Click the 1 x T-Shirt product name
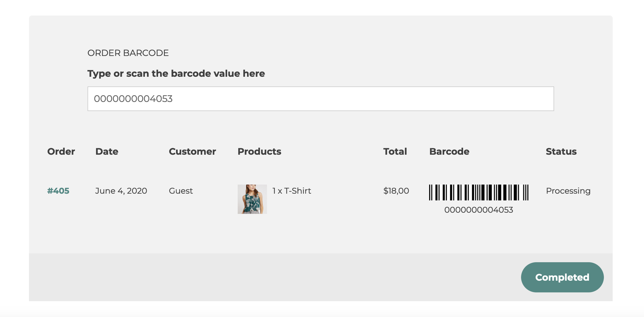The width and height of the screenshot is (644, 317). pos(292,191)
